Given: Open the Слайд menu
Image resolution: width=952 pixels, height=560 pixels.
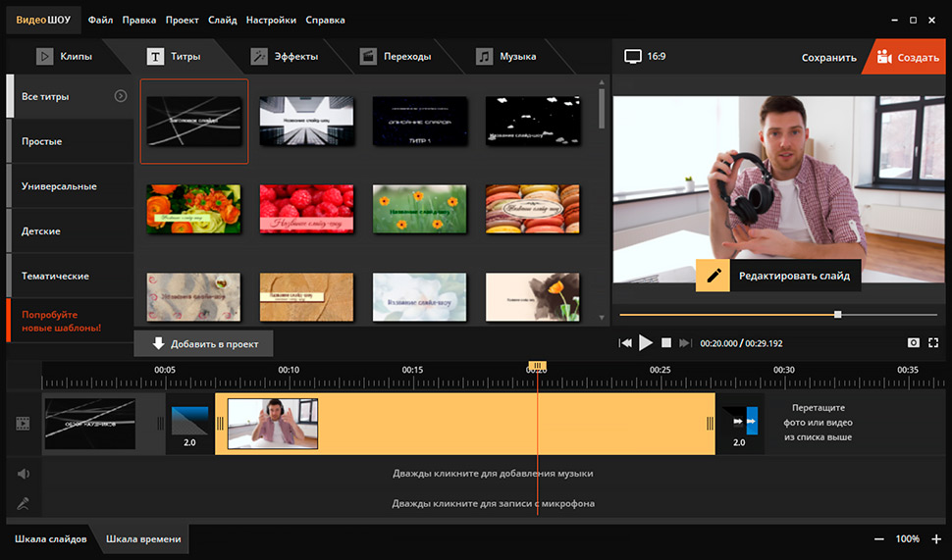Looking at the screenshot, I should 222,20.
